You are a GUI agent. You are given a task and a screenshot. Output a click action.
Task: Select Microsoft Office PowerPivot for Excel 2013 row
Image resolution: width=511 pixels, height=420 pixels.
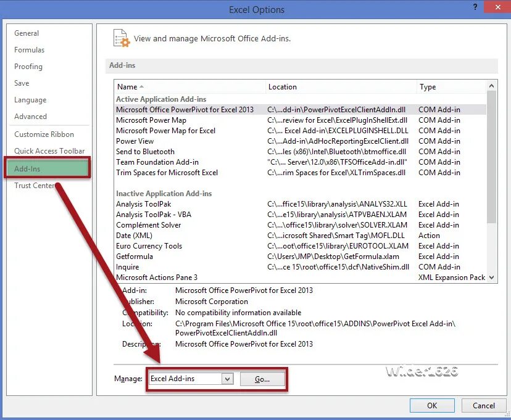click(x=300, y=110)
